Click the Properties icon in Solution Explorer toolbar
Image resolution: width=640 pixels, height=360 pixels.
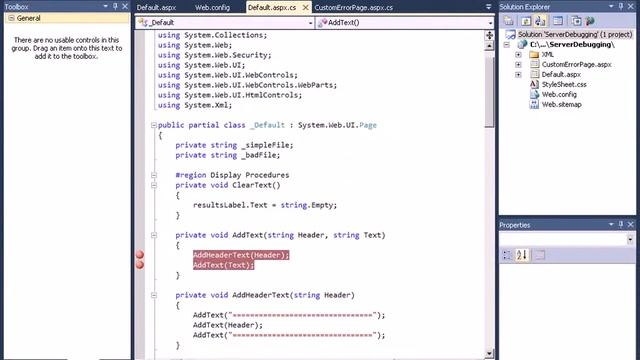pyautogui.click(x=509, y=21)
